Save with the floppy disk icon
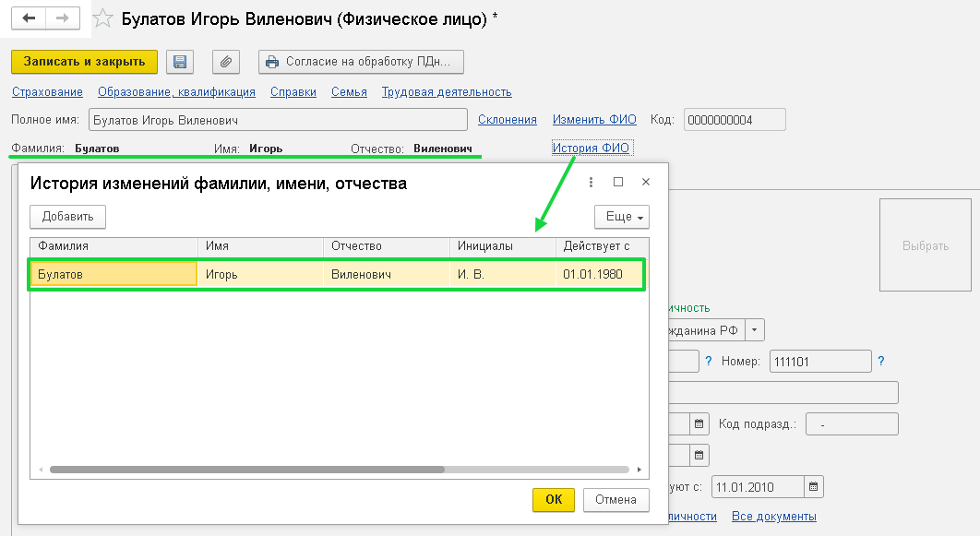 click(x=180, y=62)
